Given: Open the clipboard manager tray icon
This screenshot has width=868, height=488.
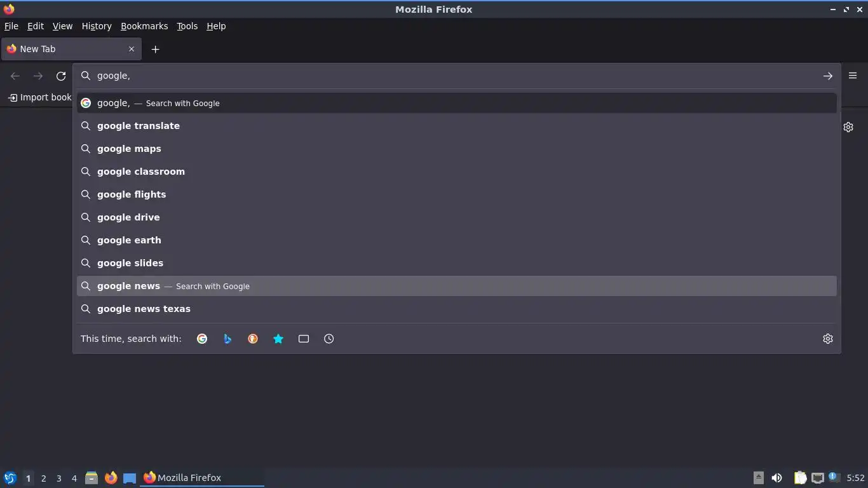Looking at the screenshot, I should pyautogui.click(x=800, y=478).
